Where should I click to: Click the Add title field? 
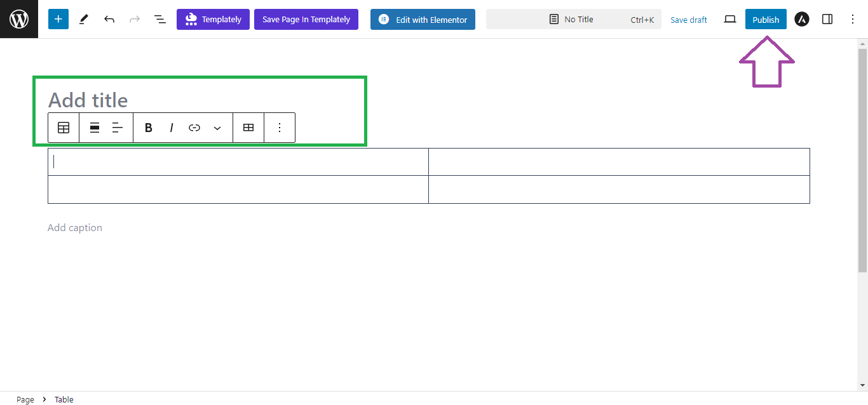click(88, 100)
